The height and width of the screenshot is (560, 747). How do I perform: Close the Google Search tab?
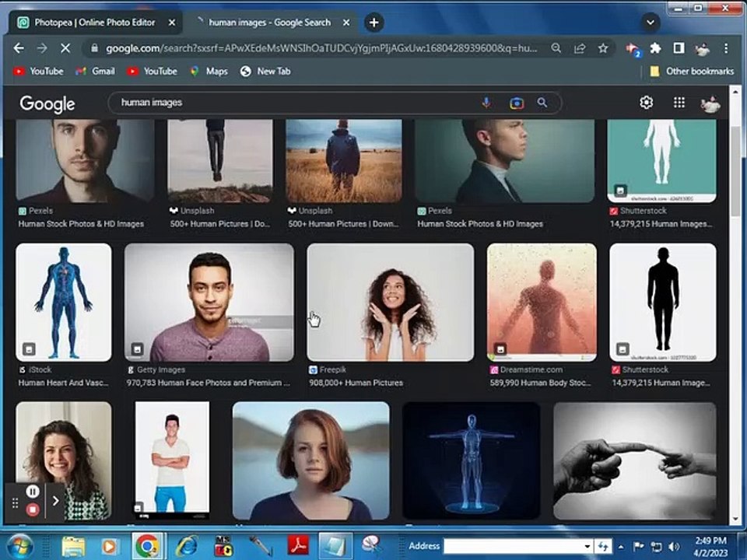point(346,23)
